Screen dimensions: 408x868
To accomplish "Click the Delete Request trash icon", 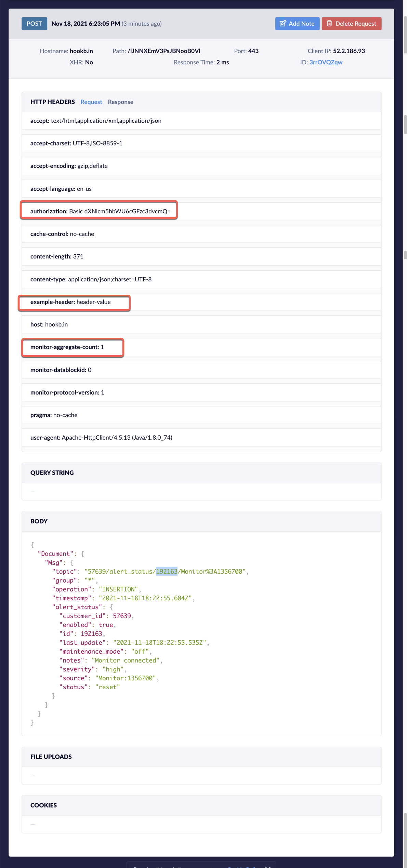I will pyautogui.click(x=329, y=23).
